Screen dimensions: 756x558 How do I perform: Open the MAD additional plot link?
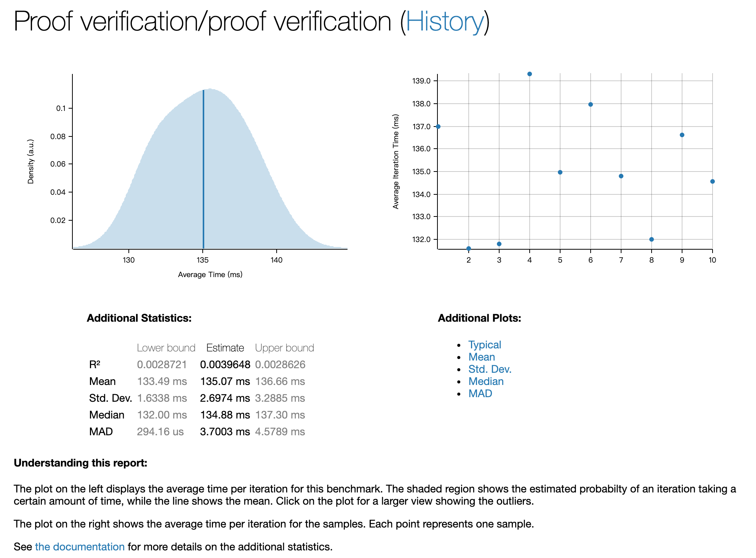[480, 393]
